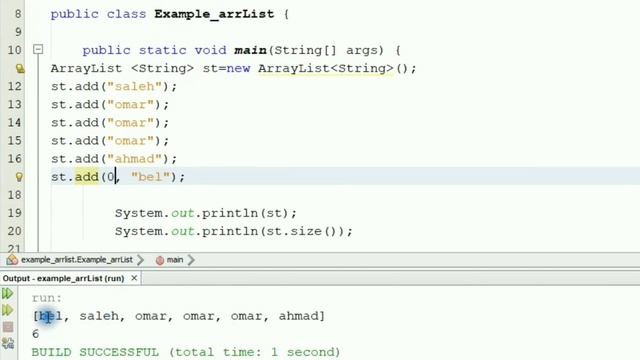
Task: Collapse the main method fold marker
Action: tap(38, 49)
